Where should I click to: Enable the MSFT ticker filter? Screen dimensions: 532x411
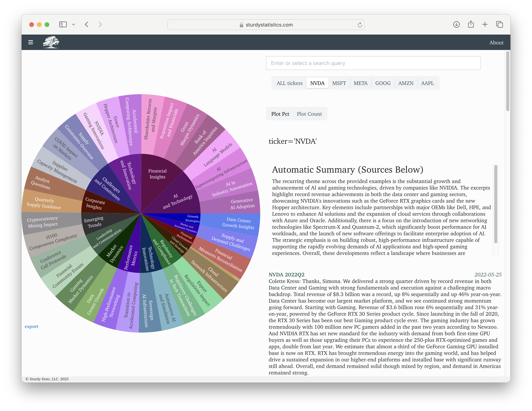point(339,83)
